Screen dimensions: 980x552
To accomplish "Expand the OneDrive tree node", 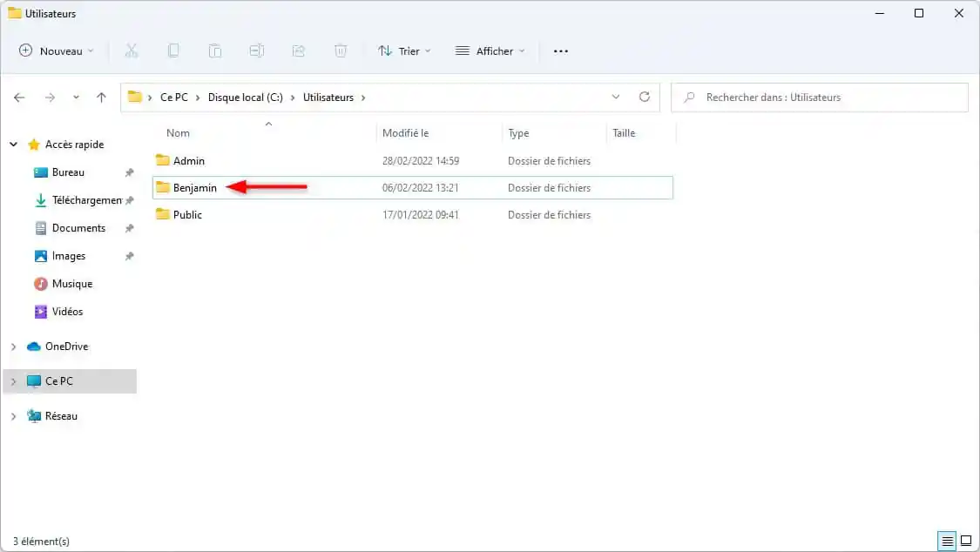I will click(14, 347).
